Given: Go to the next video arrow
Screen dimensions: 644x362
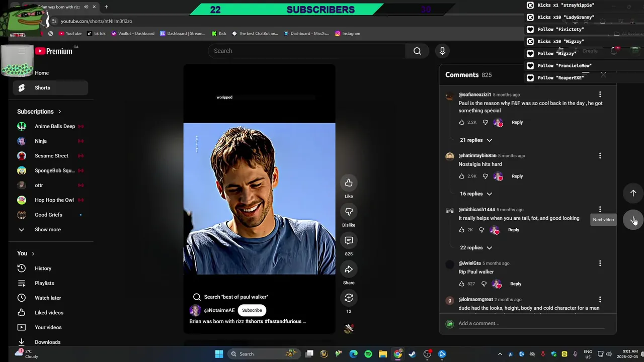Looking at the screenshot, I should tap(633, 220).
